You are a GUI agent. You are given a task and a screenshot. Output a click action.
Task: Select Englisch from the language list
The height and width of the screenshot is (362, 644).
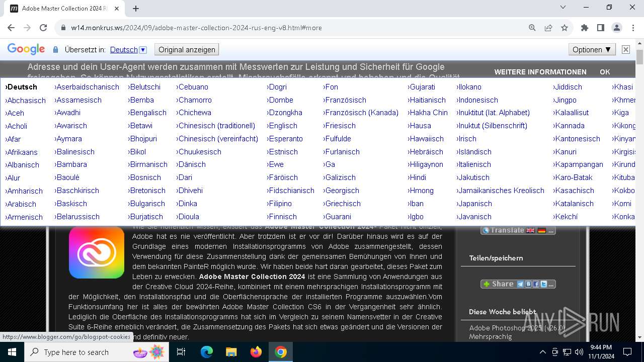click(x=282, y=126)
